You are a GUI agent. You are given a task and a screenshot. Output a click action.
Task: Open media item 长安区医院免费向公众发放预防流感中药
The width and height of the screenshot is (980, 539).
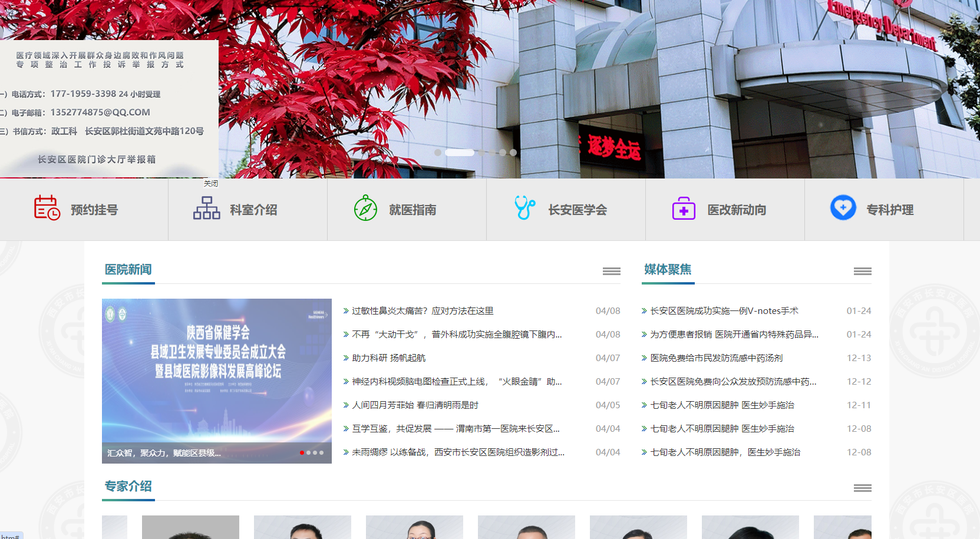pos(733,381)
